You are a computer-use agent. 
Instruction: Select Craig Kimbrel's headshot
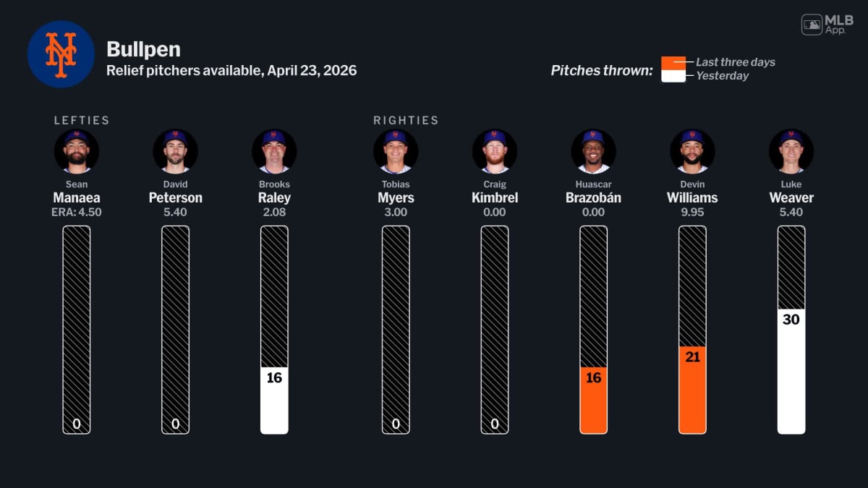pyautogui.click(x=495, y=151)
